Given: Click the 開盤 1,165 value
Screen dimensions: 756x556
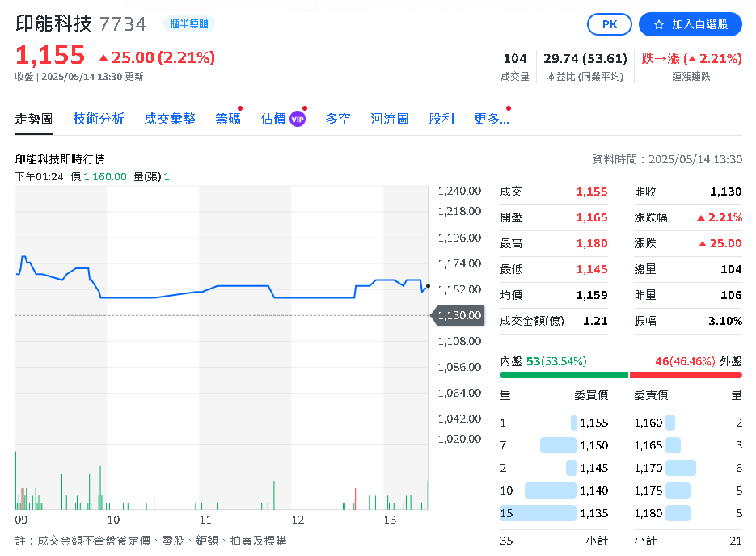Looking at the screenshot, I should [x=592, y=217].
